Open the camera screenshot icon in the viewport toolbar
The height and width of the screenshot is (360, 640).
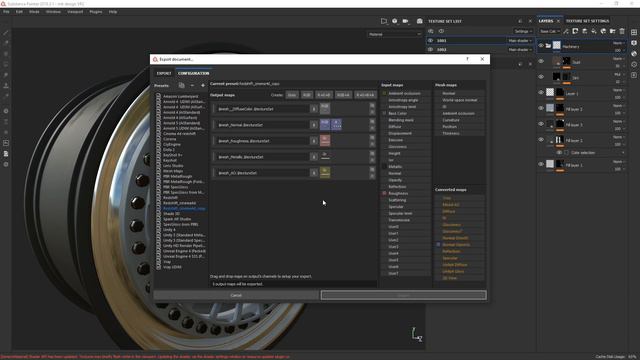419,21
